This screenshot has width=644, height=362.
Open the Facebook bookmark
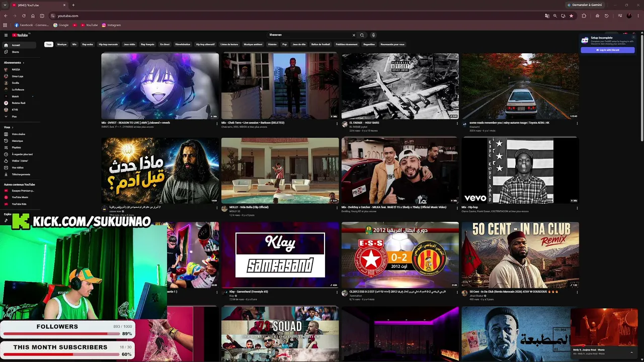coord(32,25)
